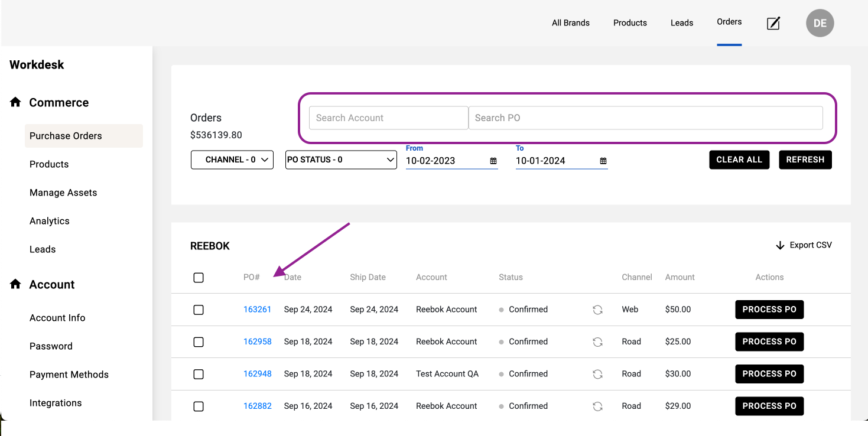868x436 pixels.
Task: Expand the CHANNEL - 0 dropdown
Action: pyautogui.click(x=232, y=160)
